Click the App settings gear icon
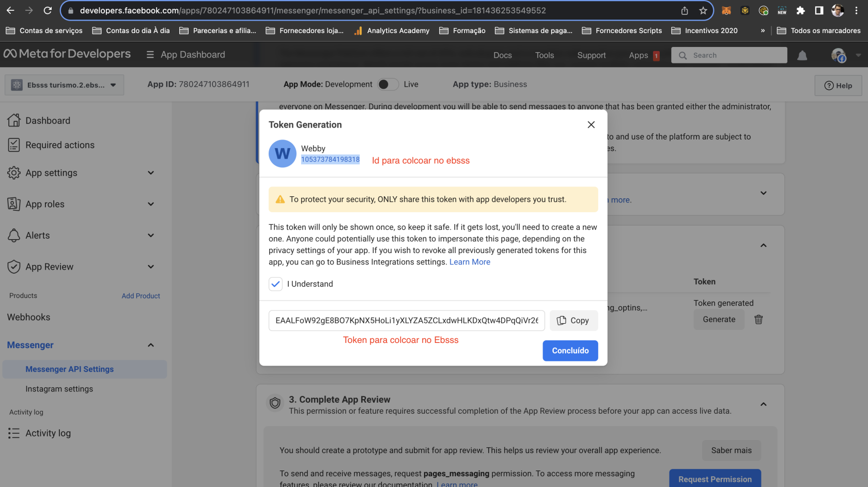 14,173
